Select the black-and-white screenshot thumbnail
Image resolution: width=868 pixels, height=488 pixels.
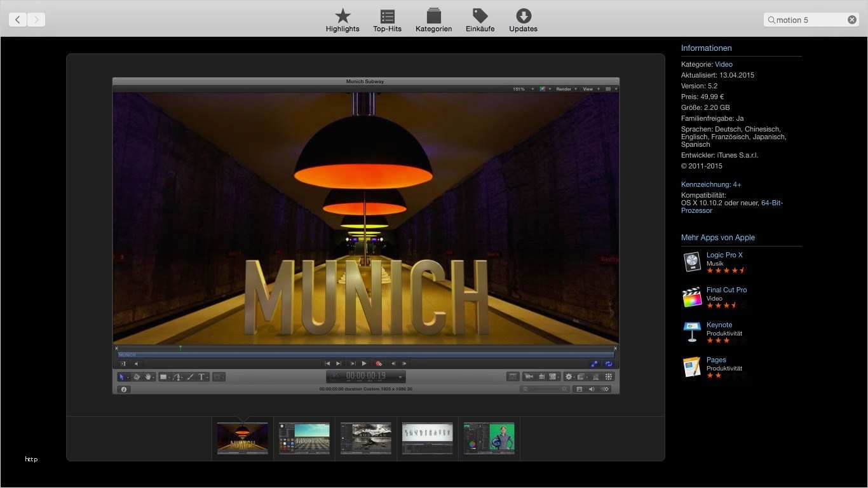[x=365, y=438]
